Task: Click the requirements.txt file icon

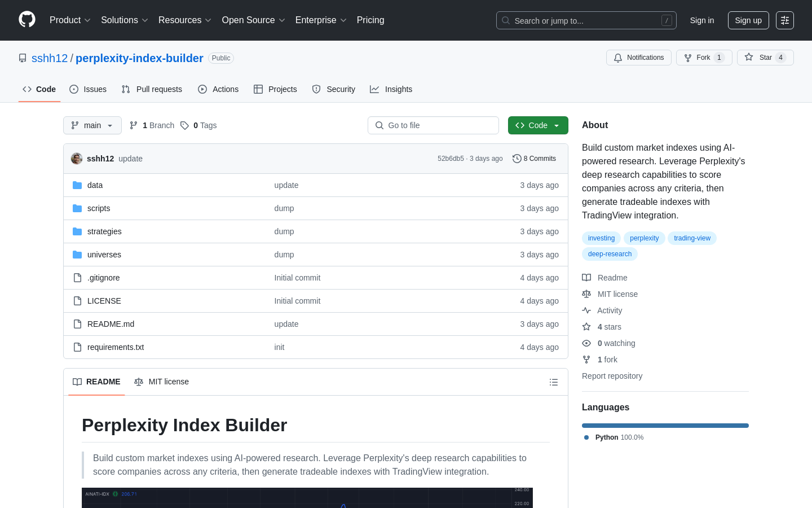Action: point(77,347)
